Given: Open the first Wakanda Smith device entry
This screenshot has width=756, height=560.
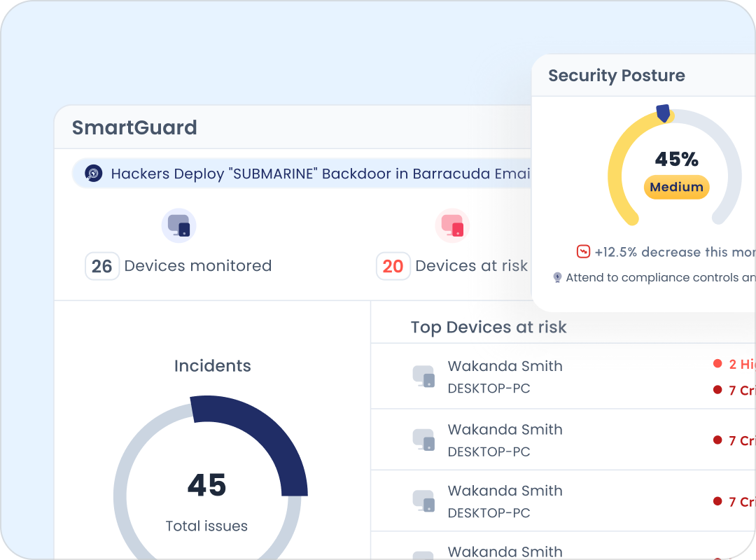Looking at the screenshot, I should [x=563, y=376].
